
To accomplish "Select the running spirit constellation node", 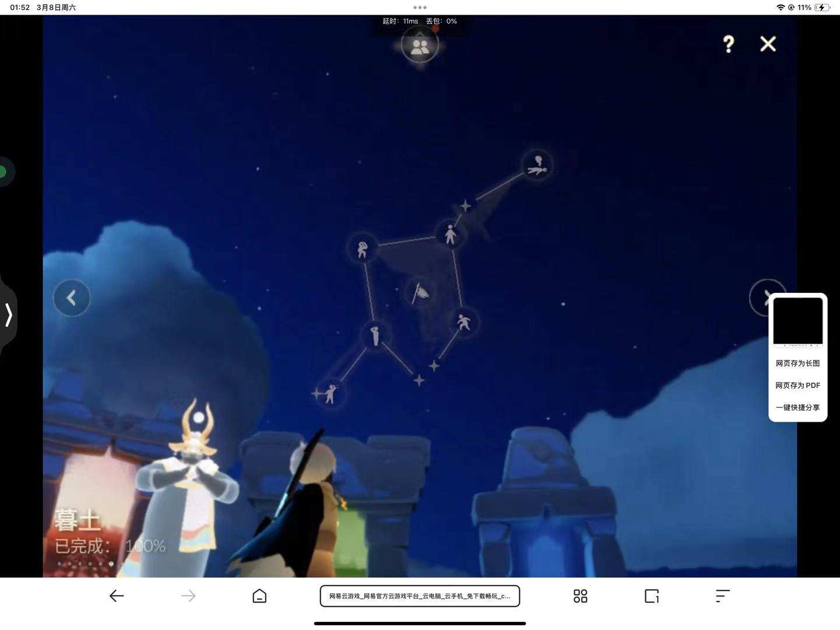I will tap(463, 322).
